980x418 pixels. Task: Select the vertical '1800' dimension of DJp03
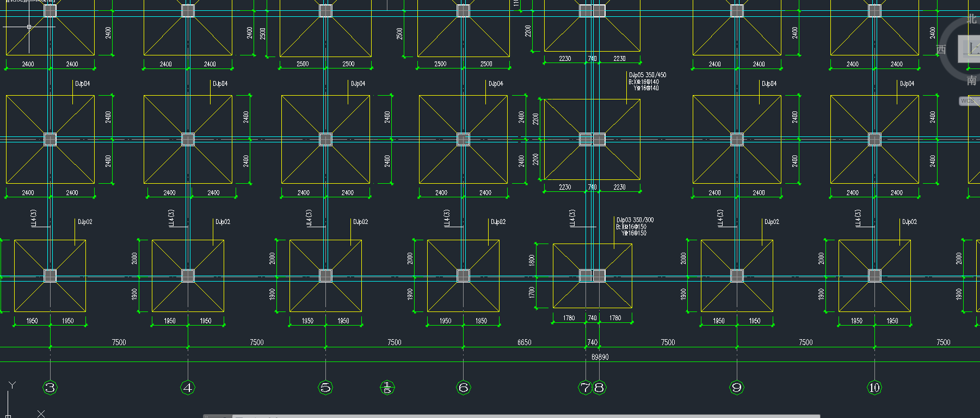[x=532, y=260]
